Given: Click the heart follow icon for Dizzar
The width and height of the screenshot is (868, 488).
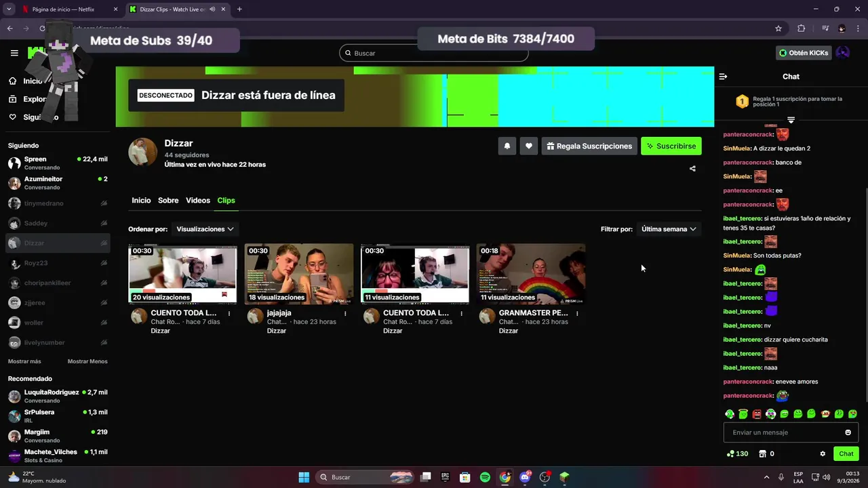Looking at the screenshot, I should pyautogui.click(x=529, y=146).
